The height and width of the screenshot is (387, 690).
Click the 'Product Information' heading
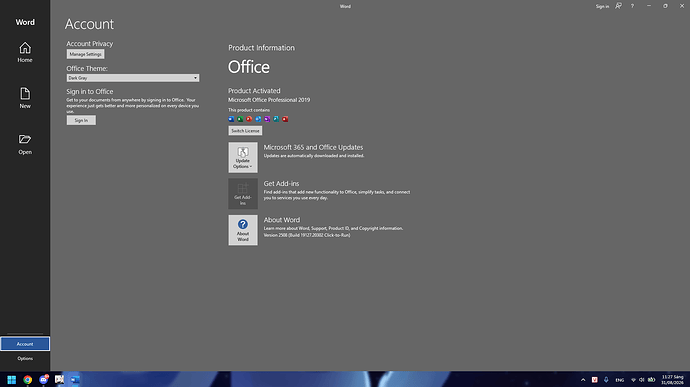pos(261,48)
